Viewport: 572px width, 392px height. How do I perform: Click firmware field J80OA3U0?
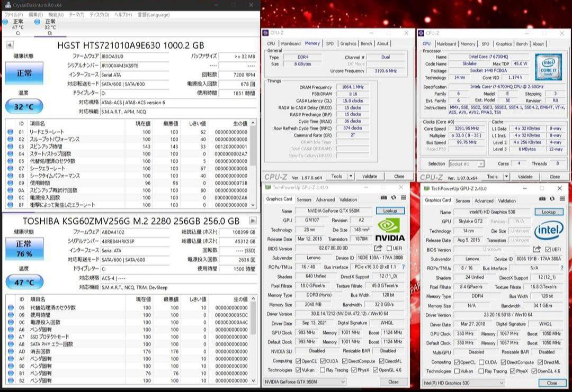click(x=135, y=57)
